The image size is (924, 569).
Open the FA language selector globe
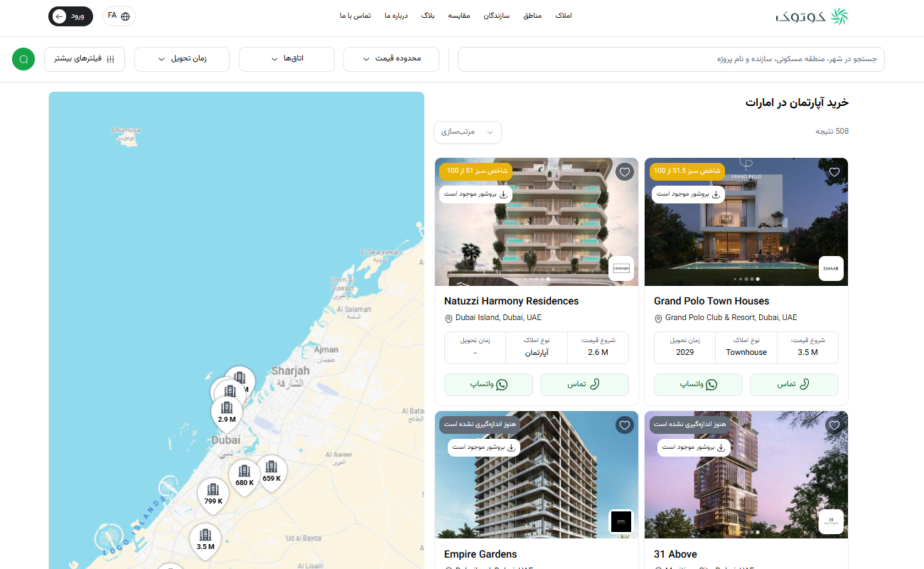coord(119,16)
